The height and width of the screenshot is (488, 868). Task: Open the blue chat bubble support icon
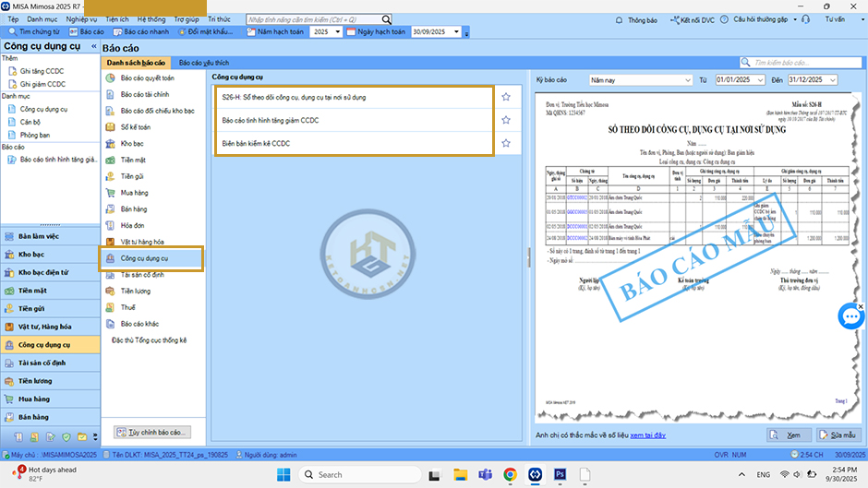click(850, 317)
